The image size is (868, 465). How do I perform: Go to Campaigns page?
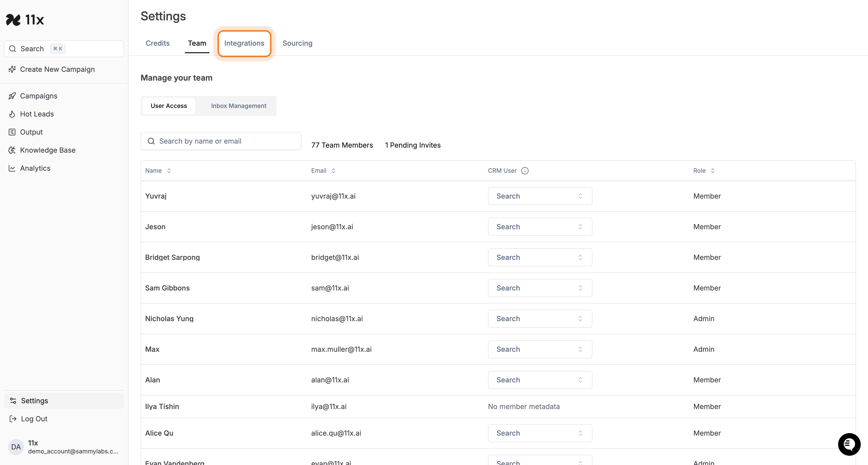tap(38, 96)
